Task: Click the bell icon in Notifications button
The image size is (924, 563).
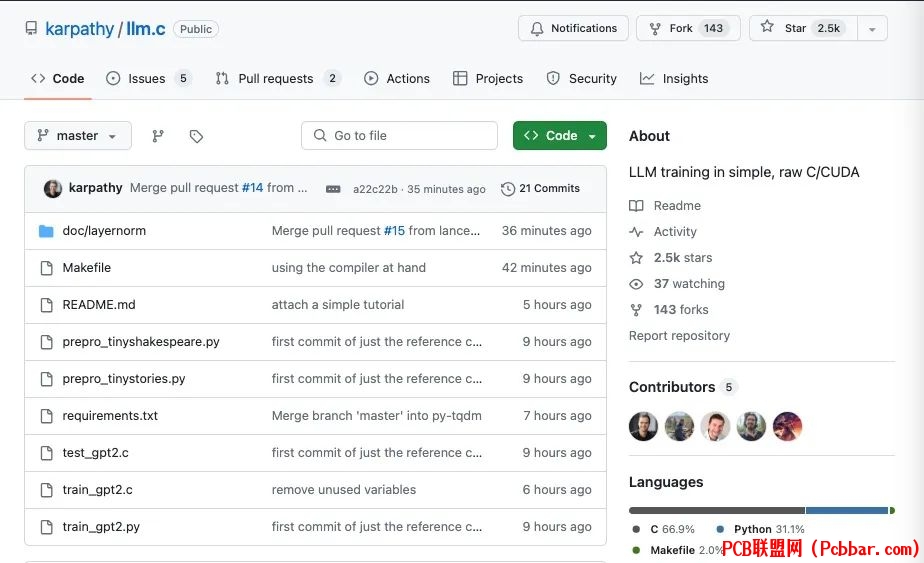Action: click(x=537, y=28)
